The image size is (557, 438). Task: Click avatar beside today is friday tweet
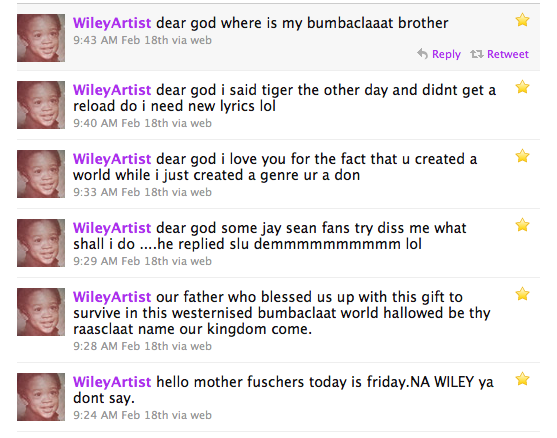tap(41, 397)
